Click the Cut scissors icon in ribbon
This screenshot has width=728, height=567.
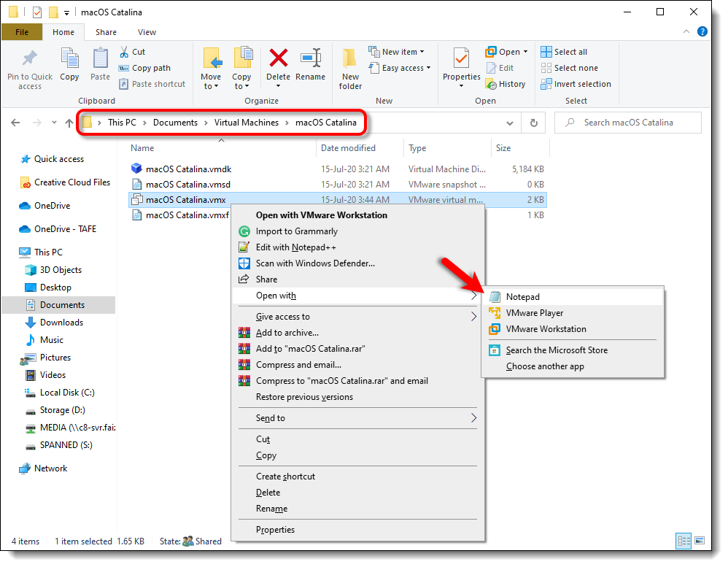[x=124, y=52]
